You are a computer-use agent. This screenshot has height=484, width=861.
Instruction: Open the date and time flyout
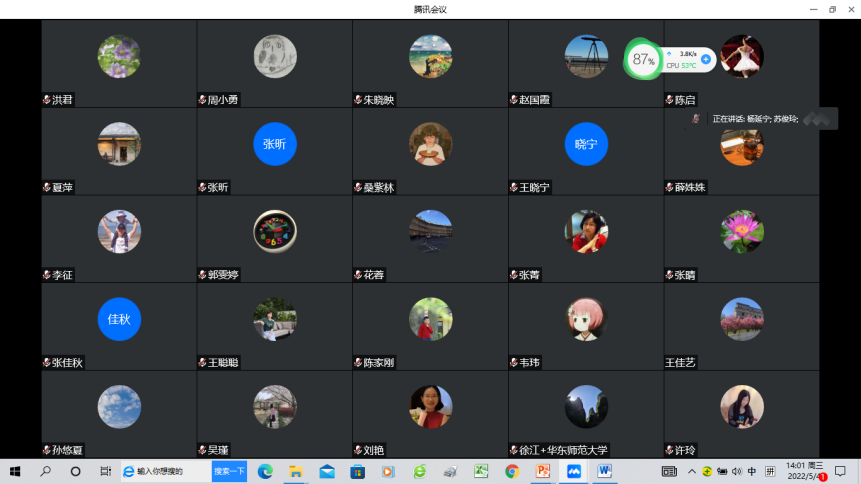[x=802, y=471]
